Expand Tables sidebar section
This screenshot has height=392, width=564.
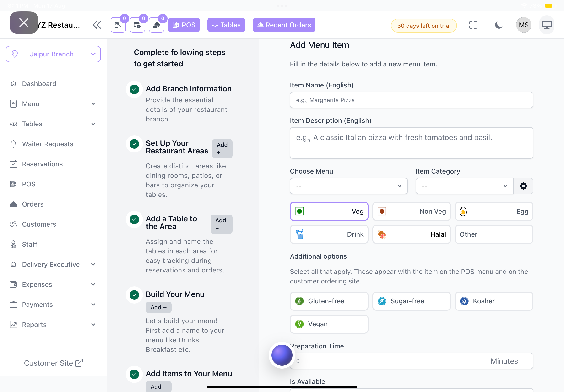click(x=53, y=124)
